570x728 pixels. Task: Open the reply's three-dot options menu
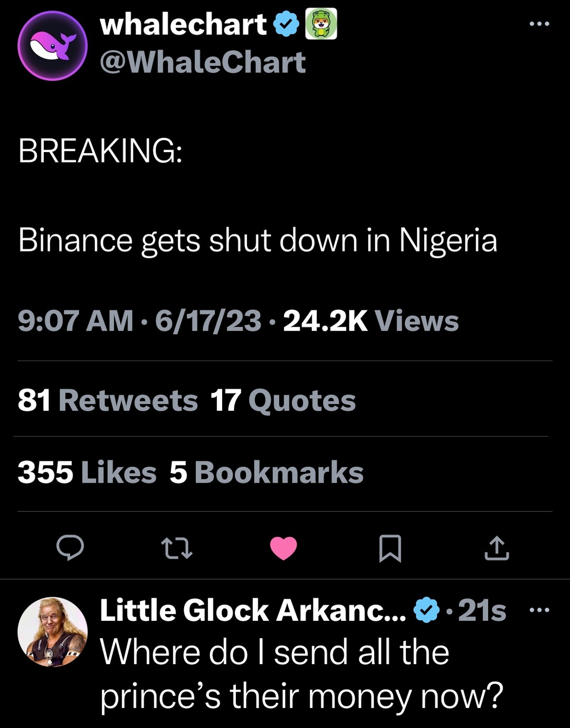(x=539, y=611)
